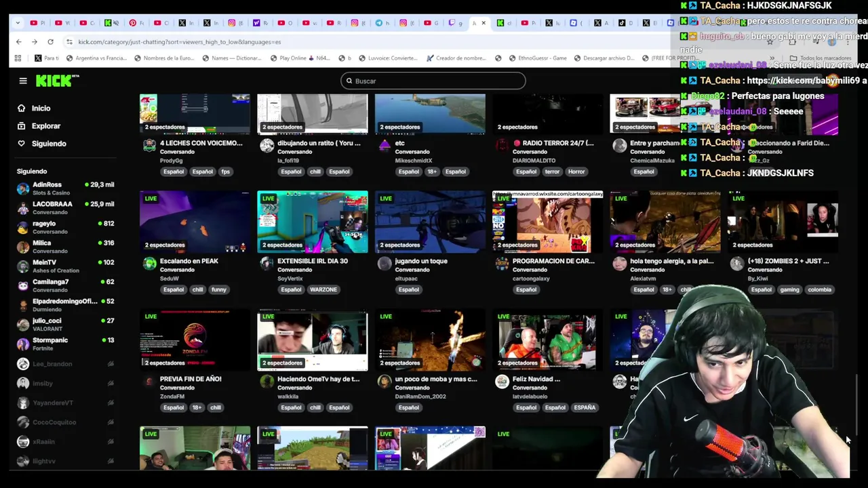
Task: Switch to the Telegram browser tab
Action: click(384, 22)
